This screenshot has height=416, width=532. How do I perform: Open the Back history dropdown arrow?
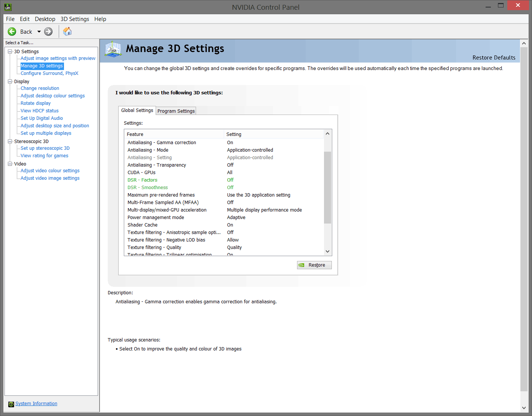click(x=39, y=31)
